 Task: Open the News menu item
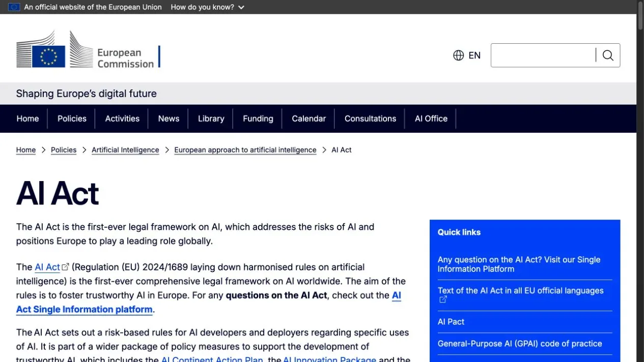pos(169,118)
